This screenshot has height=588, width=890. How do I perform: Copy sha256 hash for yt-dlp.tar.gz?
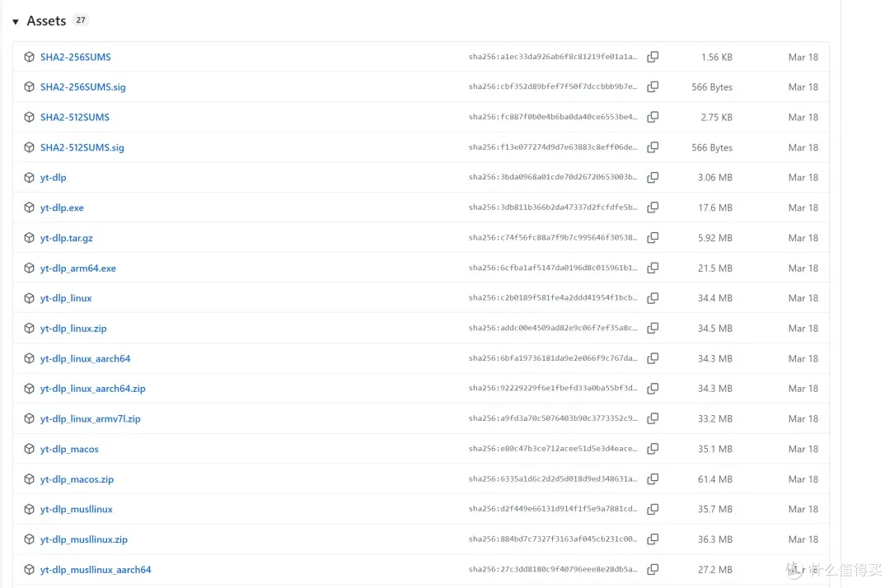coord(653,237)
